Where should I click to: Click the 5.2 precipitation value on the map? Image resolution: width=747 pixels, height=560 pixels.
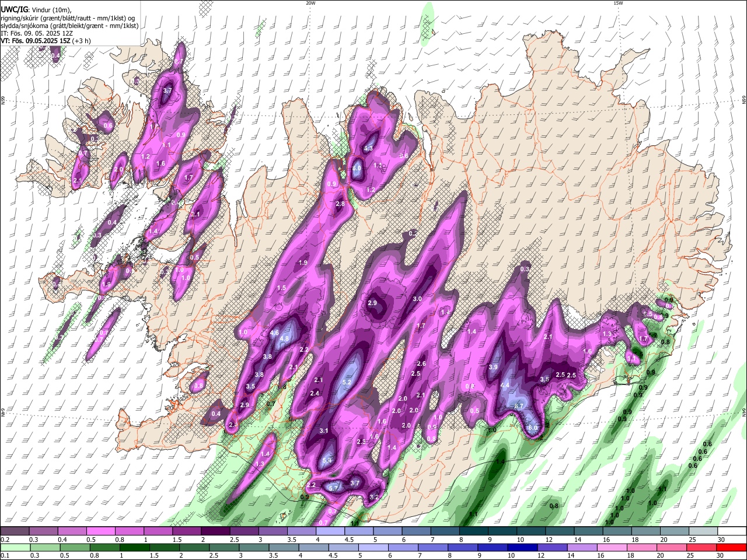[x=347, y=383]
